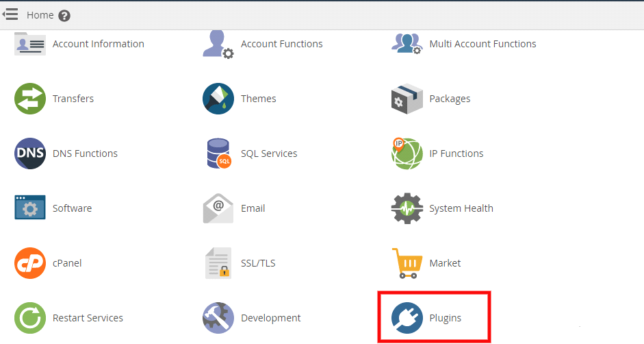Click the Home breadcrumb label

tap(40, 15)
